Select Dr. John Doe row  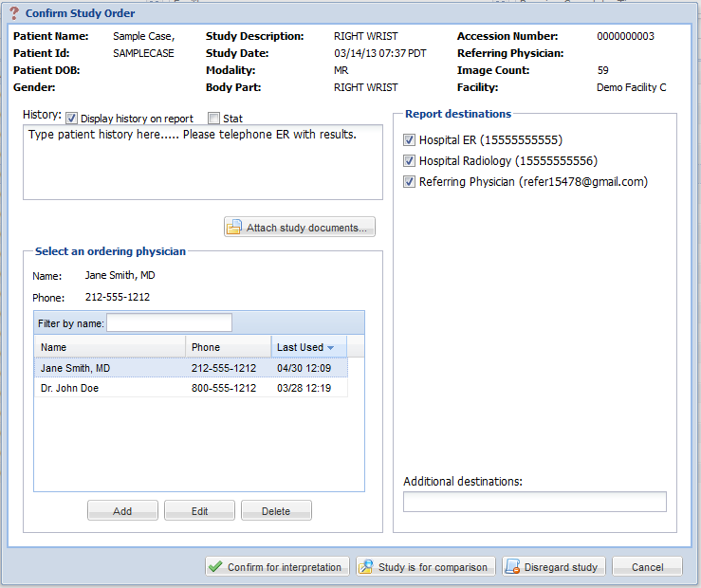coord(191,387)
